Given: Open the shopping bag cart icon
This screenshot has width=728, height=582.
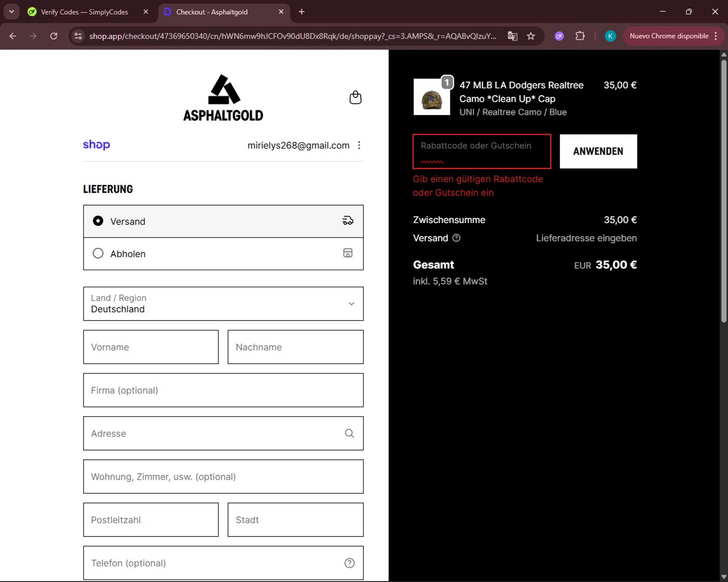Looking at the screenshot, I should pos(355,97).
